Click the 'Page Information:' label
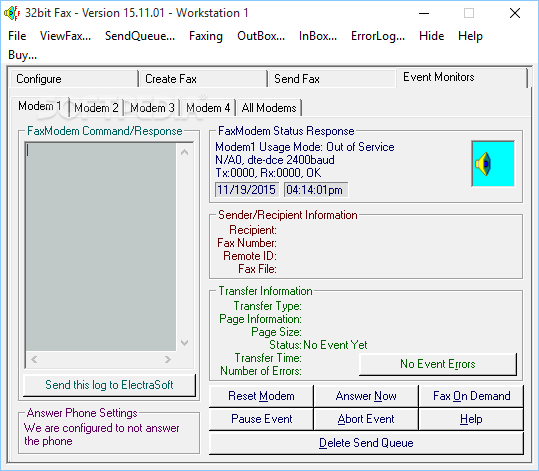Image resolution: width=539 pixels, height=471 pixels. coord(260,319)
